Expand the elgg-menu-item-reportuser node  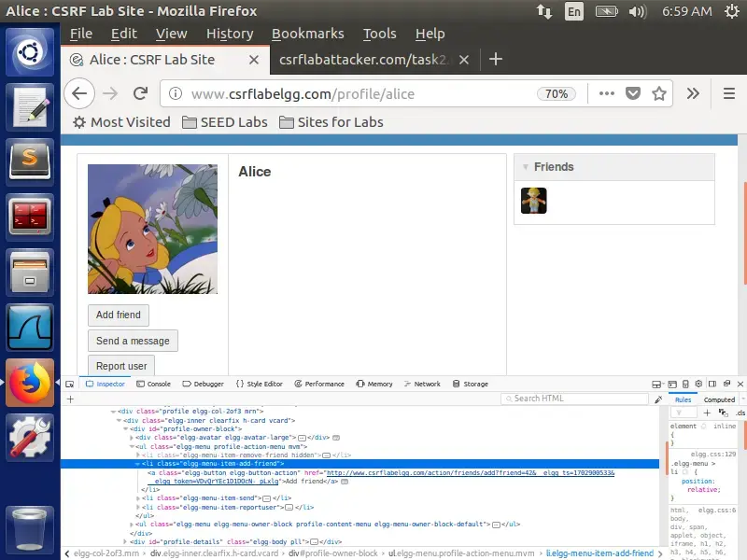pyautogui.click(x=137, y=508)
